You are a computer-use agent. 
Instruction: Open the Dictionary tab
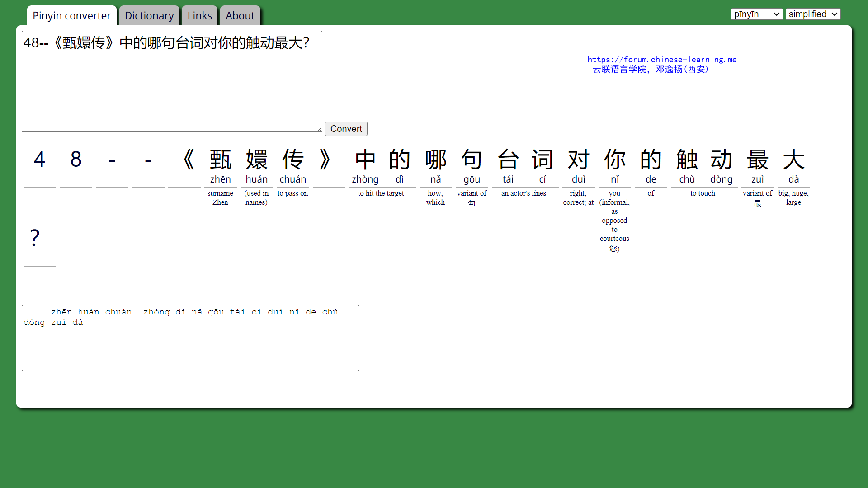[x=149, y=16]
